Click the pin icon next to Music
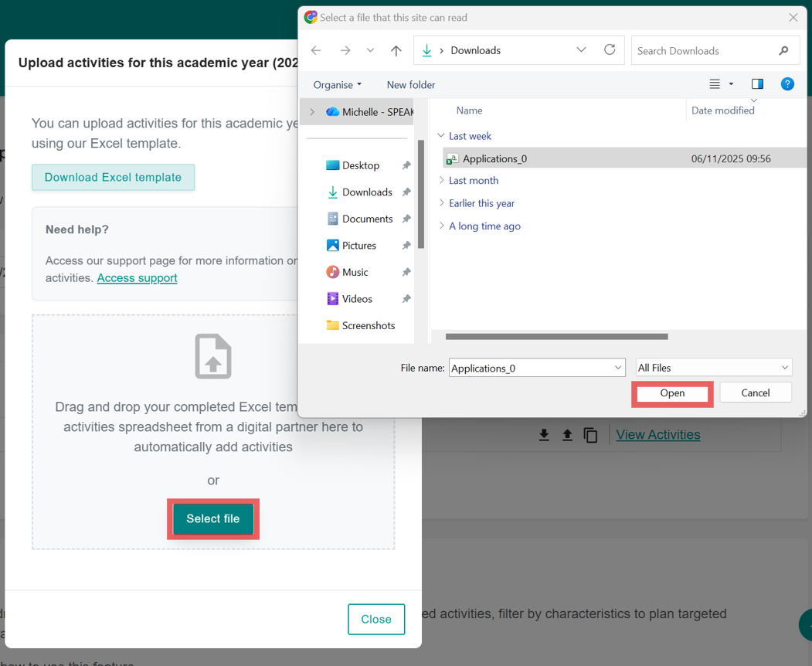 tap(406, 272)
